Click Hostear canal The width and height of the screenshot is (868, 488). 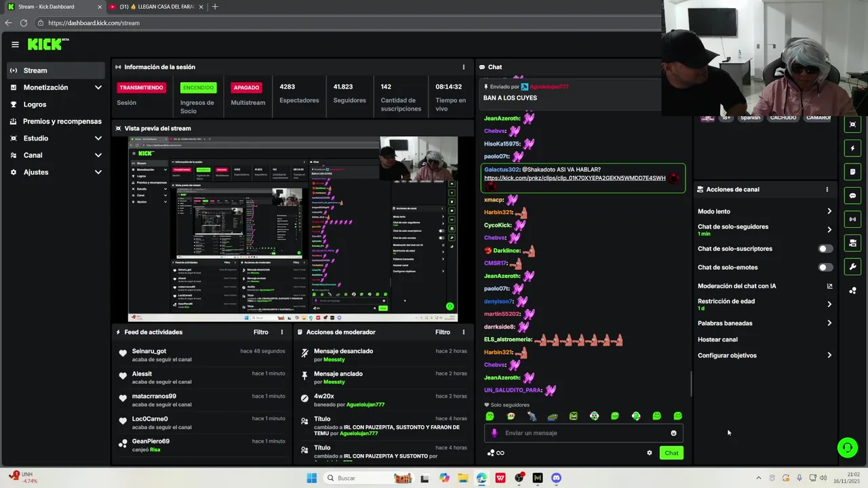click(x=717, y=340)
